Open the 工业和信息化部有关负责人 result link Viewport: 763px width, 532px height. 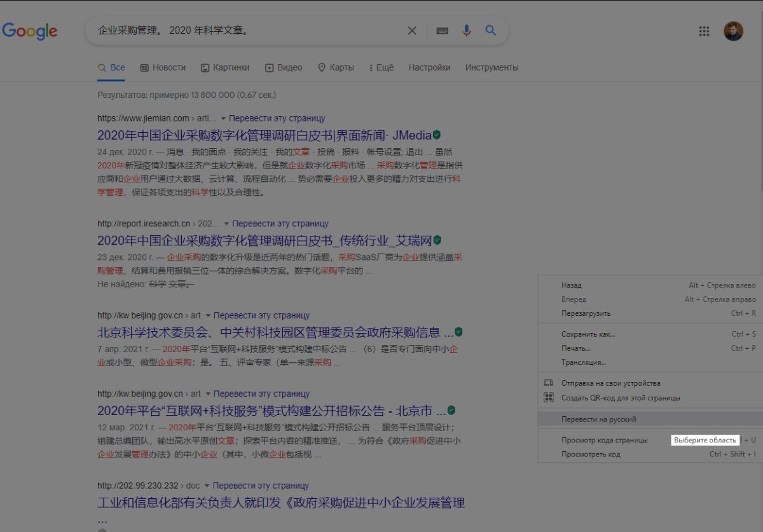281,503
